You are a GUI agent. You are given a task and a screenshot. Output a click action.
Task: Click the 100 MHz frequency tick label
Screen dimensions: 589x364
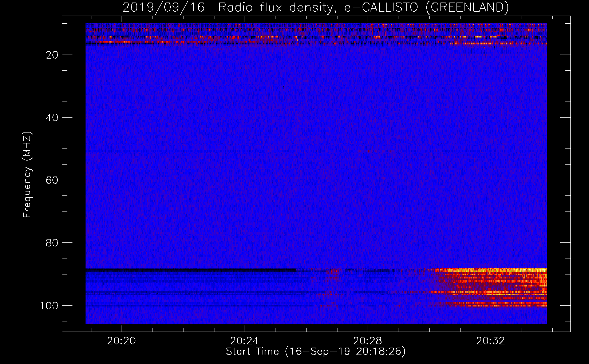coord(49,305)
